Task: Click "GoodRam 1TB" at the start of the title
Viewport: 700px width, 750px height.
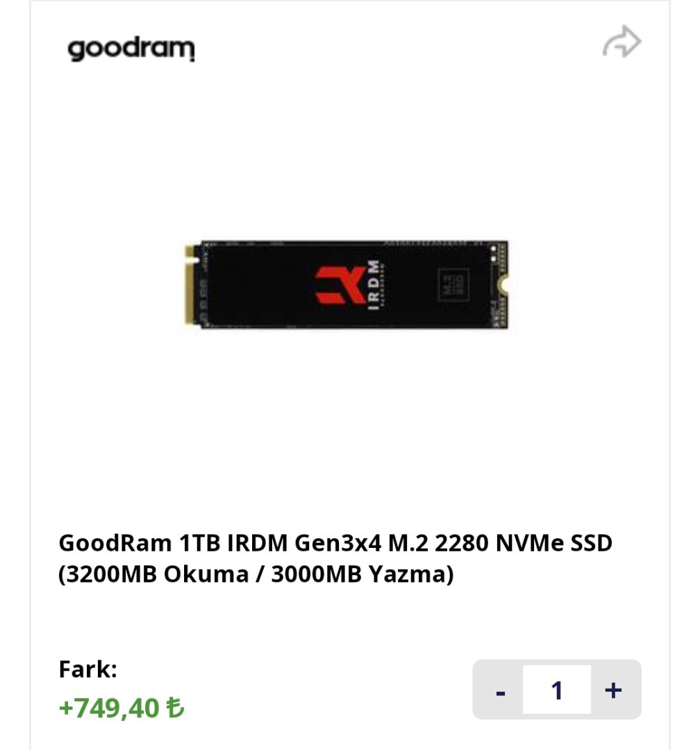Action: pos(140,543)
